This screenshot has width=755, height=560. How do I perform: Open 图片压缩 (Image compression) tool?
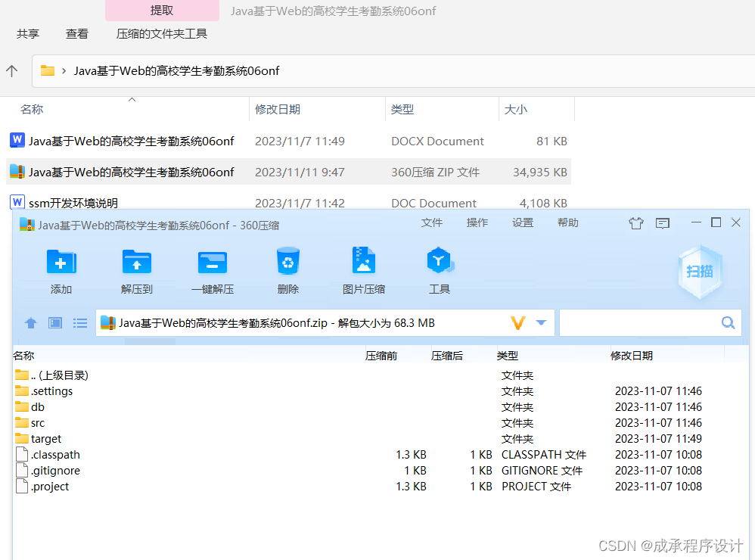(x=364, y=269)
